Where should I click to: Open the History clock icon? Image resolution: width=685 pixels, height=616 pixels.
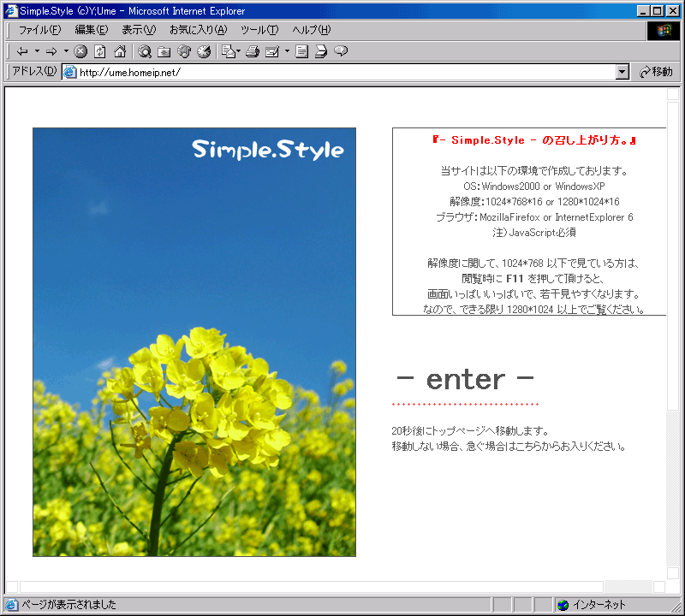[204, 51]
